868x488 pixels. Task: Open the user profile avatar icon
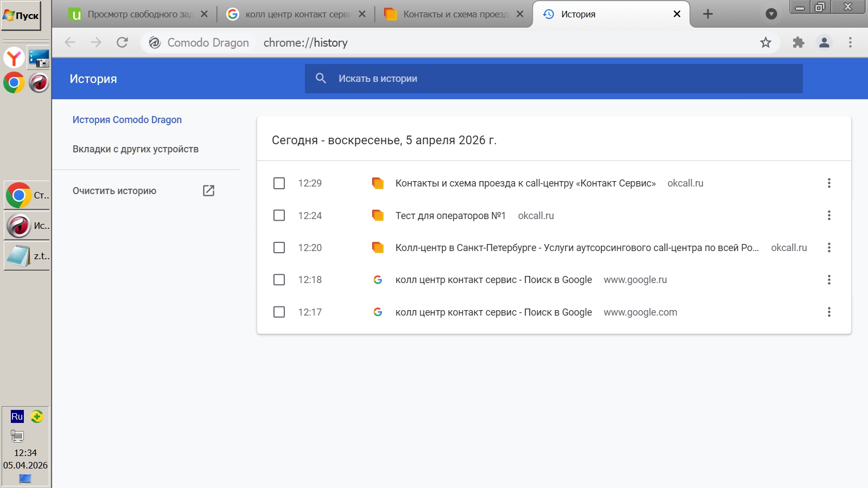tap(824, 42)
